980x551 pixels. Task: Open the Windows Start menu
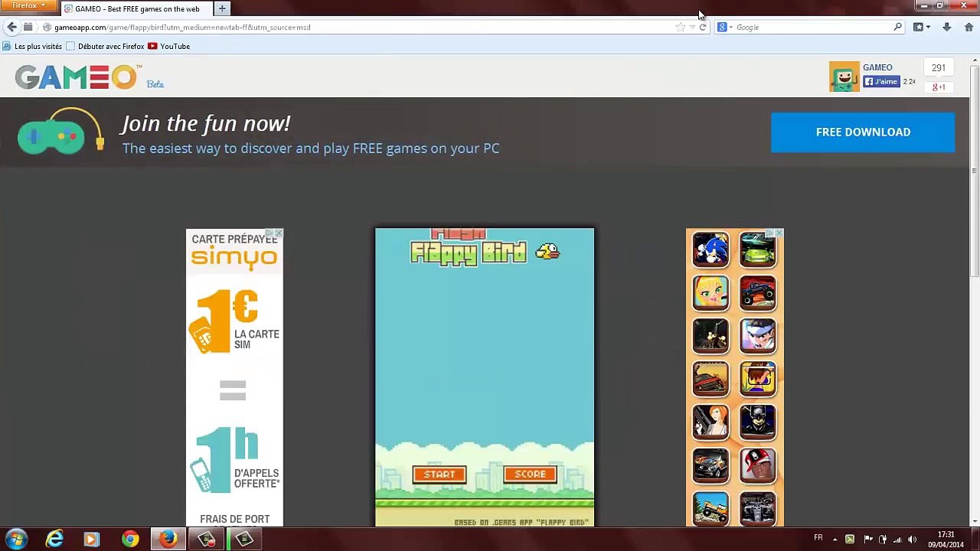point(16,540)
